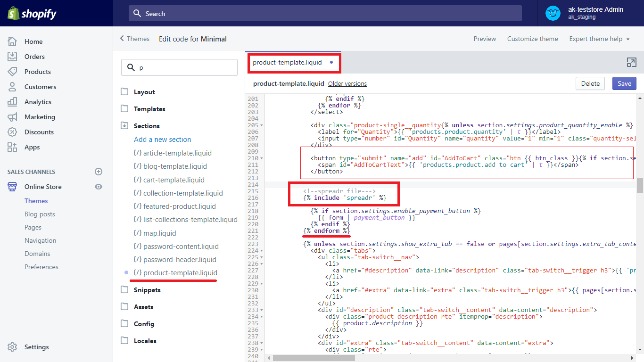Click the Marketing megaphone icon

pyautogui.click(x=12, y=117)
